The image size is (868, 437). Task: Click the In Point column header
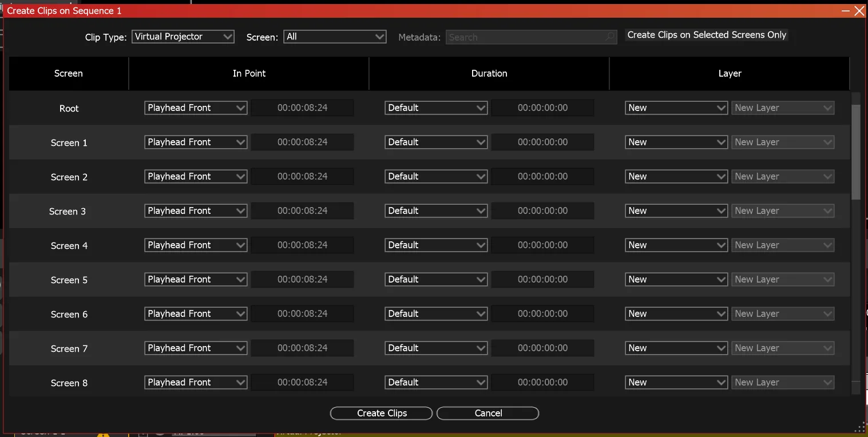coord(249,73)
